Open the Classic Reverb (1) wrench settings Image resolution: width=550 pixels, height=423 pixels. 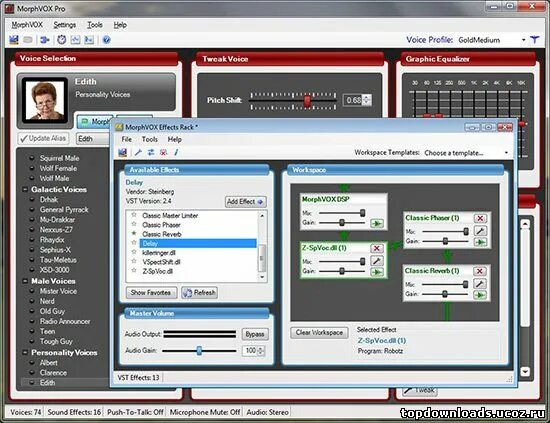[479, 283]
